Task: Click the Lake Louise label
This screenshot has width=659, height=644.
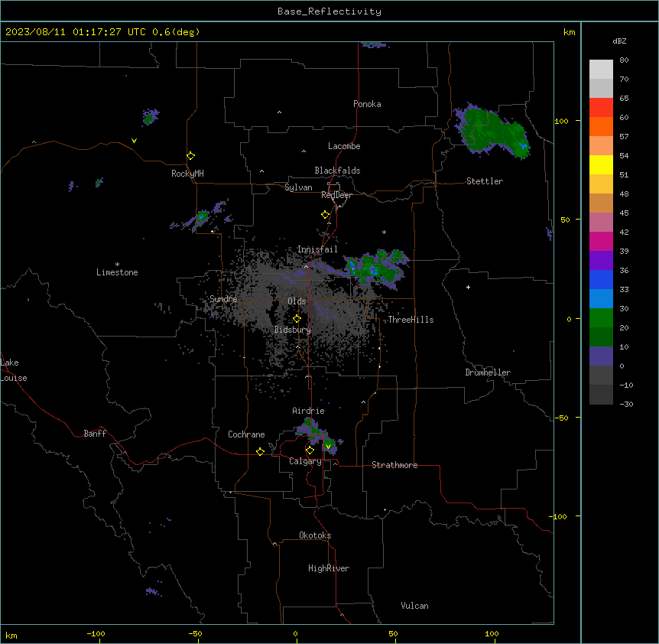Action: pyautogui.click(x=14, y=370)
